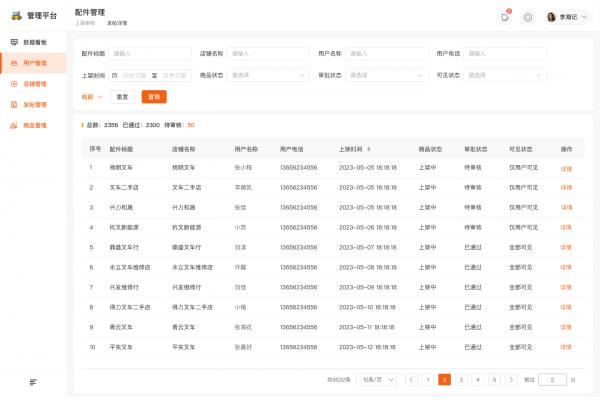Expand the 可见状态 filter dropdown
This screenshot has height=400, width=600.
(x=505, y=75)
